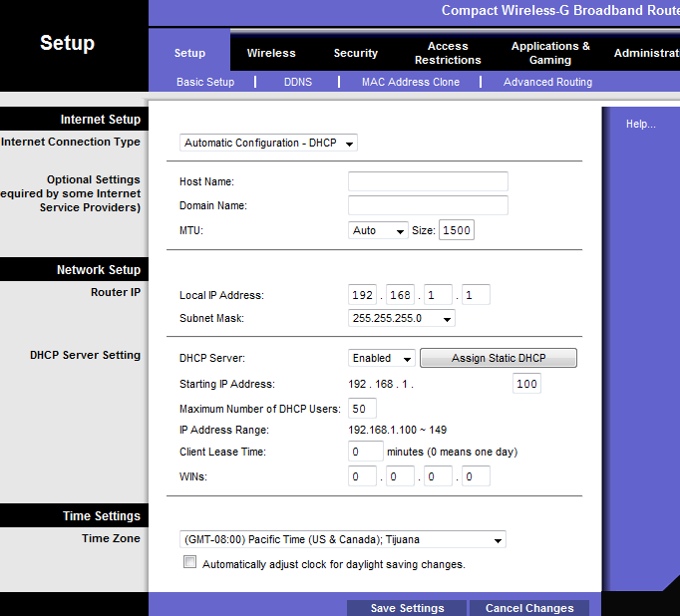Open the Internet Connection Type dropdown

(x=268, y=143)
